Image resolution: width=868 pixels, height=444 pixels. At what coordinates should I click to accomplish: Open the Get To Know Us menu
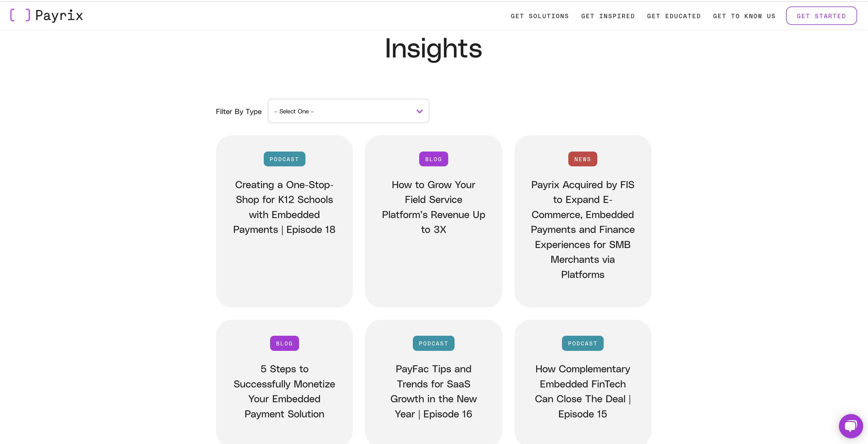[744, 16]
